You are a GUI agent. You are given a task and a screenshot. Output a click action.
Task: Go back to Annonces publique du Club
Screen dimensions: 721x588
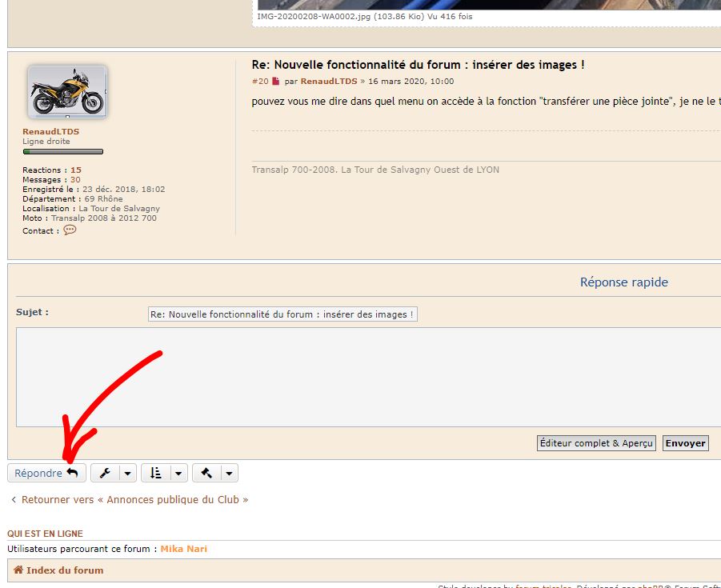coord(130,499)
